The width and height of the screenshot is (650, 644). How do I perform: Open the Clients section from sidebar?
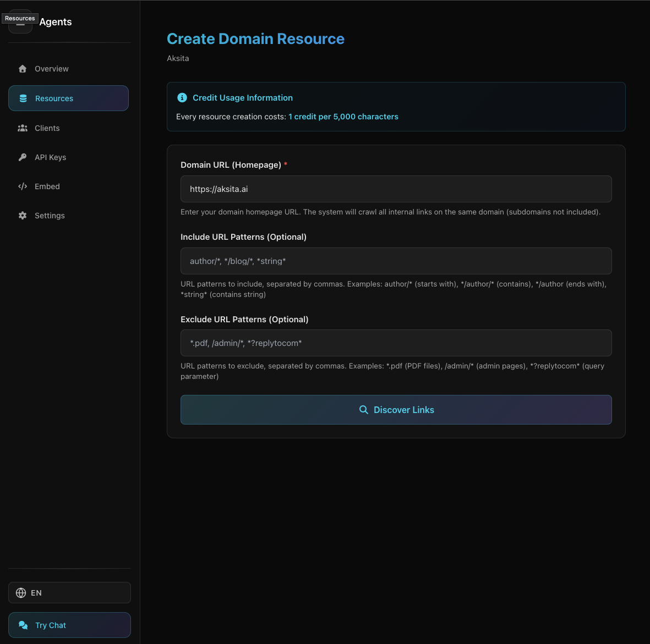pyautogui.click(x=47, y=128)
